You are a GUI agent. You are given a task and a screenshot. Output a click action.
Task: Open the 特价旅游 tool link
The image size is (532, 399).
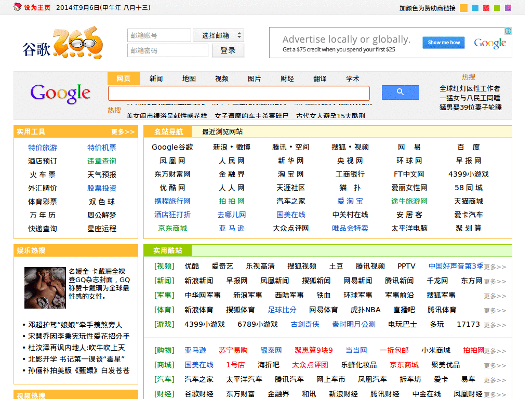43,148
